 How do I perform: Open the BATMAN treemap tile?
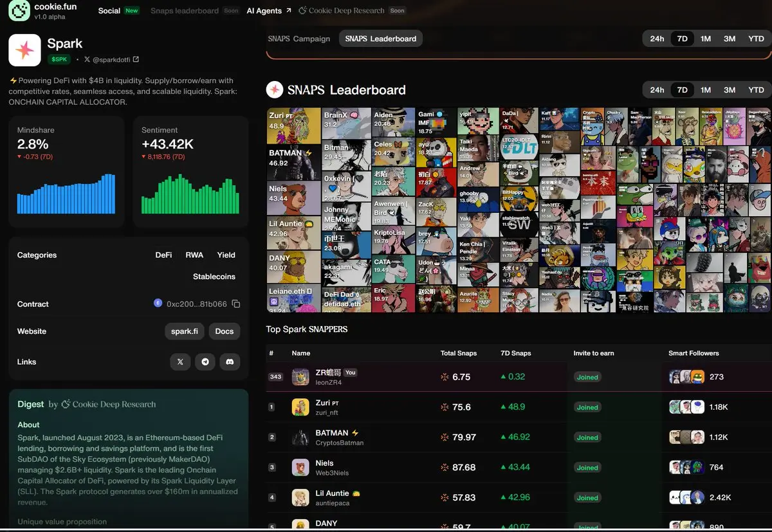click(294, 162)
